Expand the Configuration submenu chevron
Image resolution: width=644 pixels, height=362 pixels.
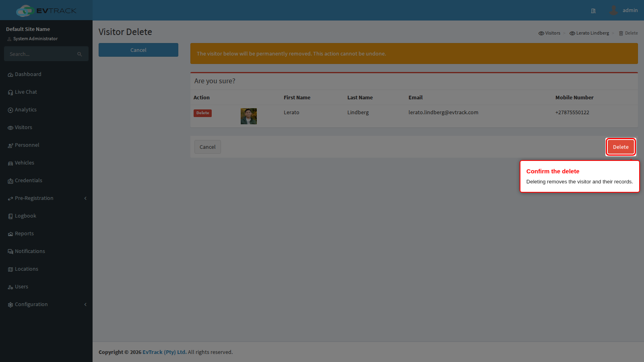85,304
